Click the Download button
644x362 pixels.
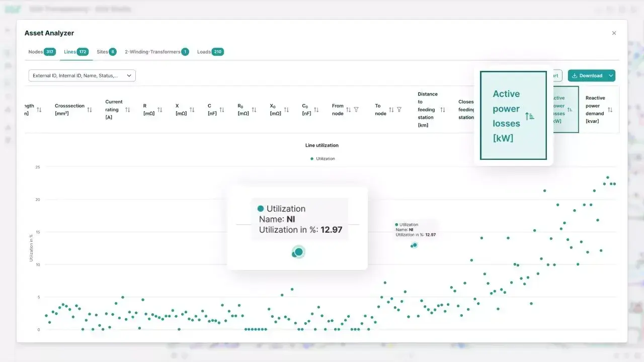pyautogui.click(x=587, y=75)
